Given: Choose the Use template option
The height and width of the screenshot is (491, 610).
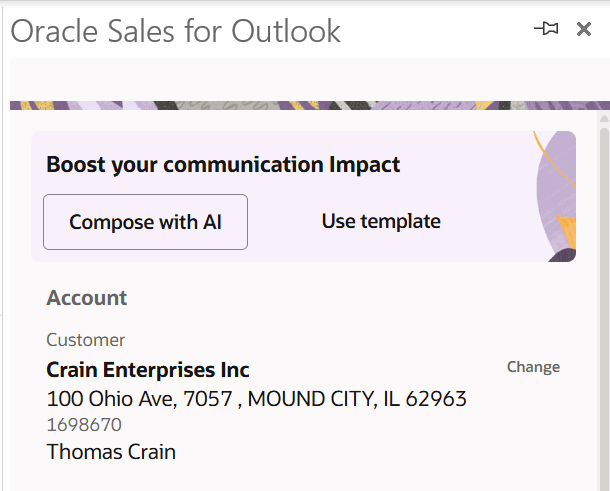Looking at the screenshot, I should [x=381, y=221].
